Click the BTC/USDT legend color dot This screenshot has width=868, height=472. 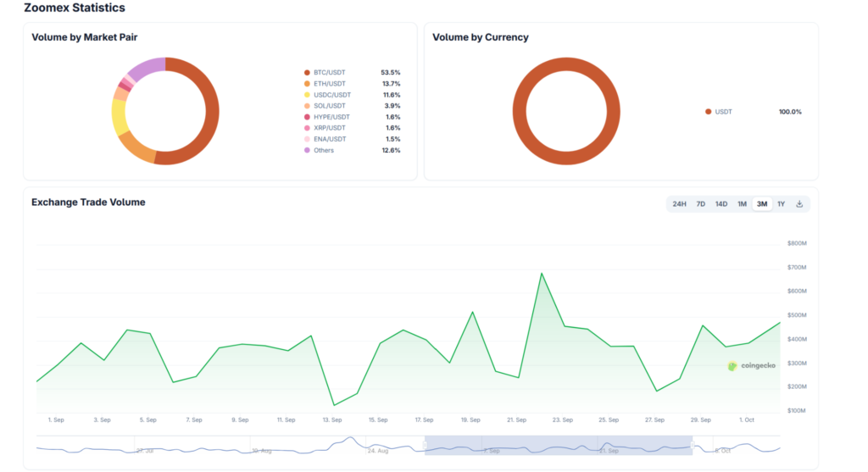click(x=307, y=73)
